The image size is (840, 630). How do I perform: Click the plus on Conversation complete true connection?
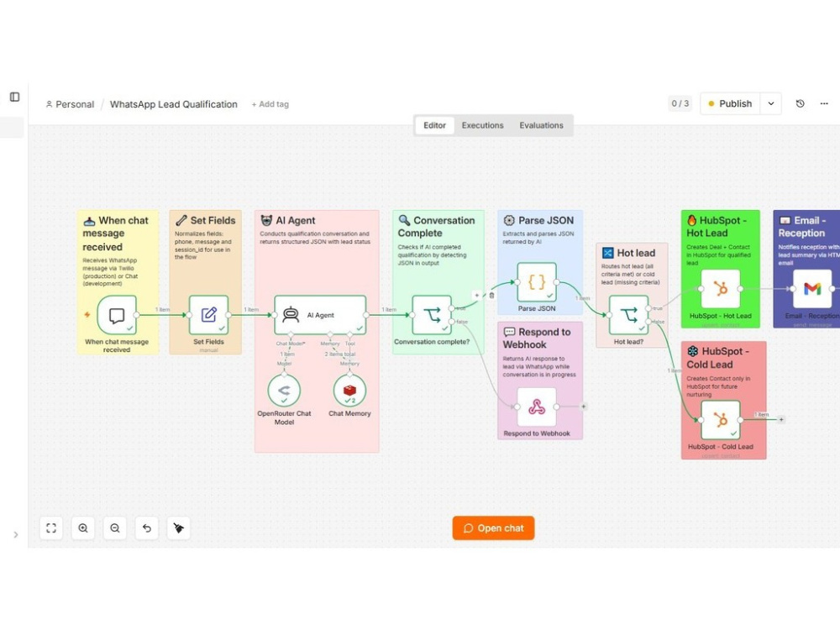tap(477, 295)
